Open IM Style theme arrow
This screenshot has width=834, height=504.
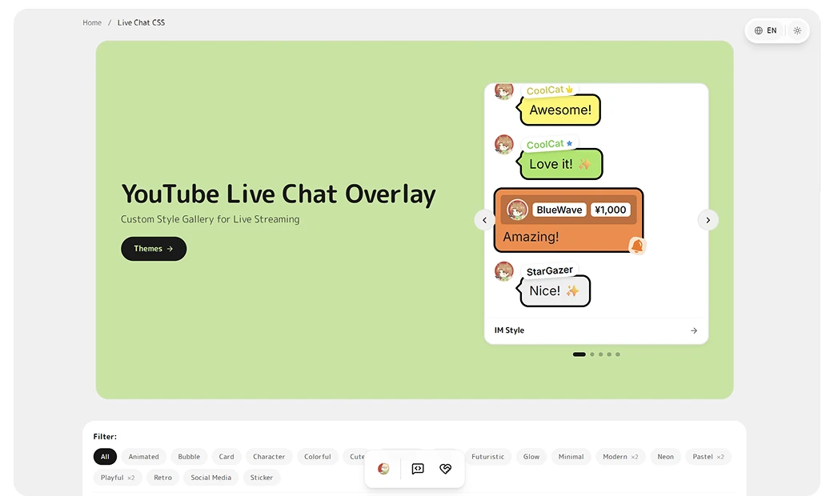pos(694,330)
